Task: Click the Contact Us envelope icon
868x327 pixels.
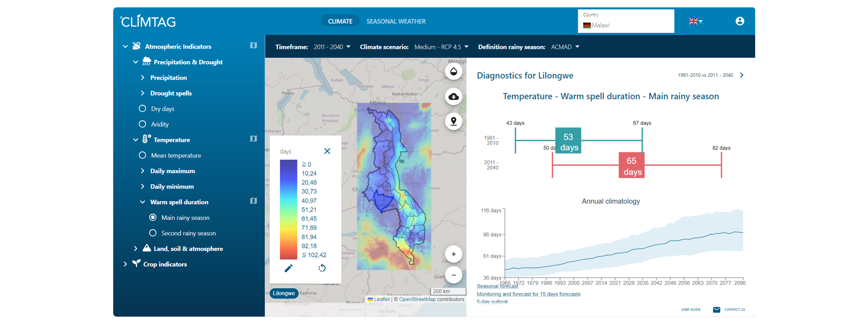Action: tap(716, 310)
